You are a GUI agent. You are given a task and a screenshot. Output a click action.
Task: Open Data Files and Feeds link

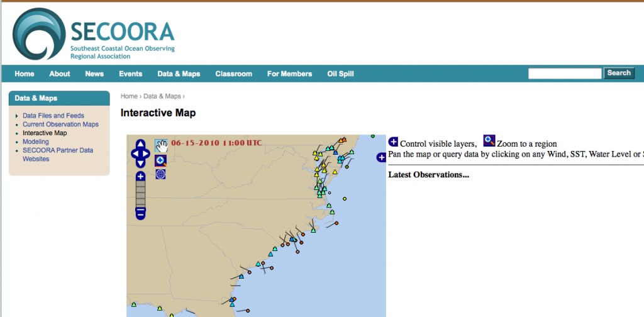(53, 116)
